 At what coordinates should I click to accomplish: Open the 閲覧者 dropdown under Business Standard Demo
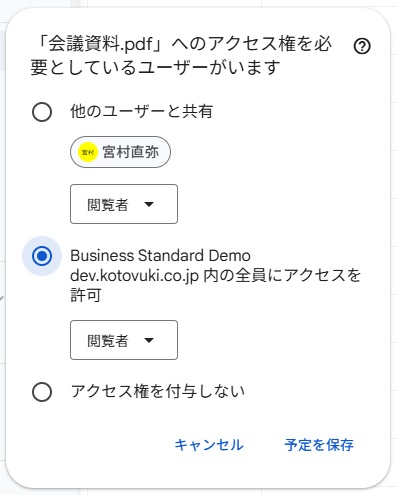coord(124,340)
